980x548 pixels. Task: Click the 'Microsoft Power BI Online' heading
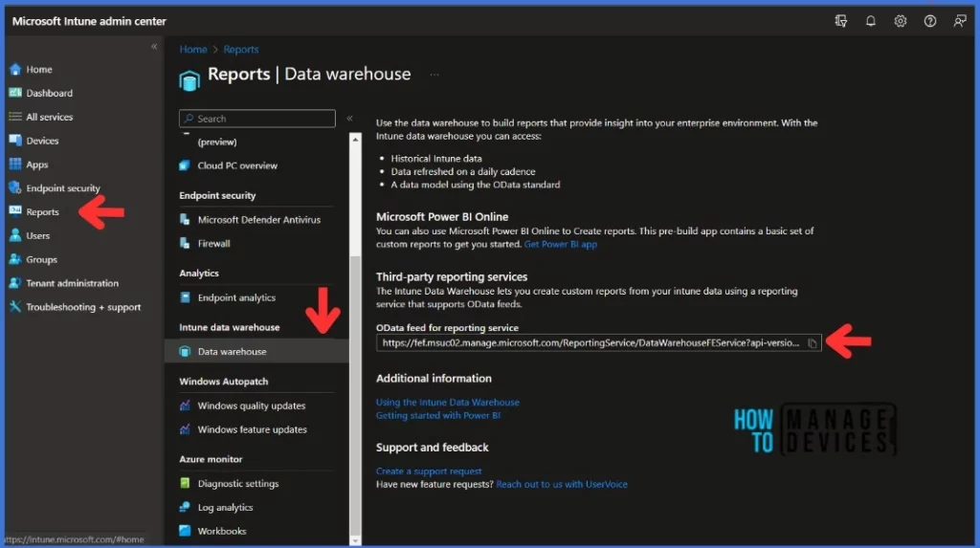[442, 217]
